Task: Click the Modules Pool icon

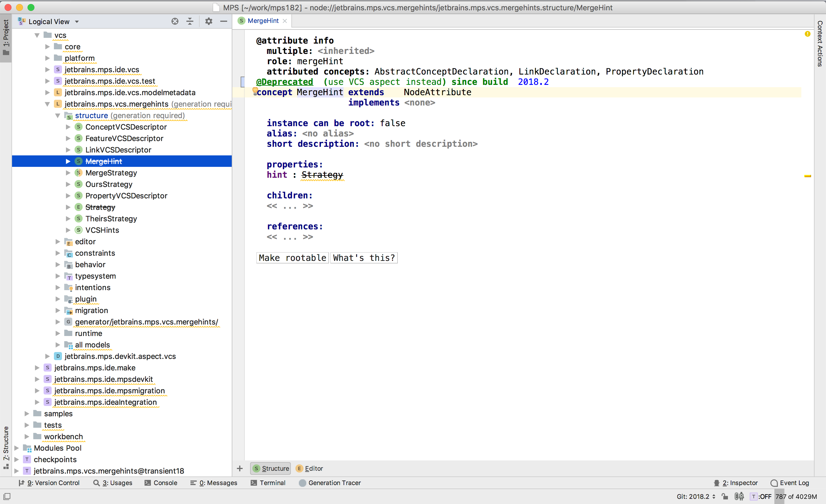Action: pyautogui.click(x=27, y=448)
